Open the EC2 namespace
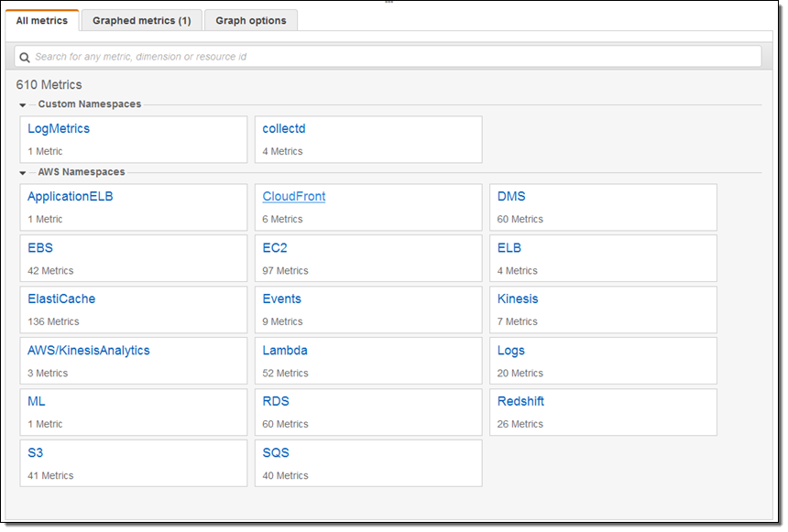Screen dimensions: 788x532 [276, 248]
